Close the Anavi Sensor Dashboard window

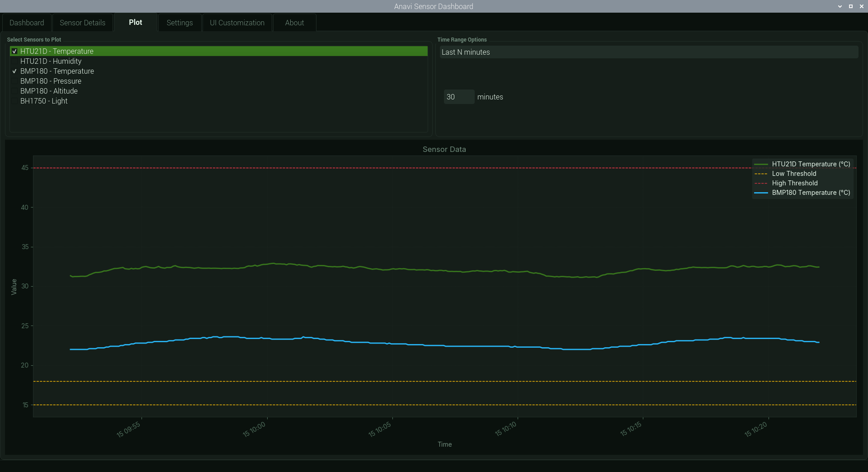click(862, 6)
